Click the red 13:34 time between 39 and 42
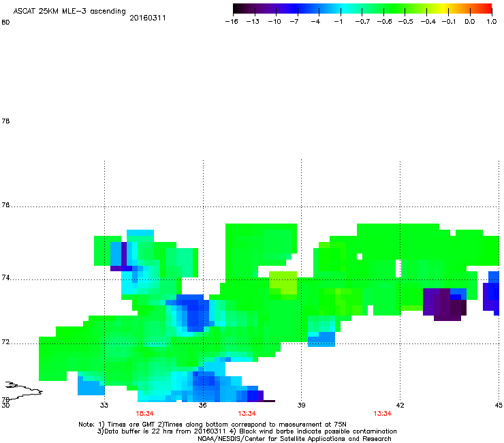 point(383,414)
